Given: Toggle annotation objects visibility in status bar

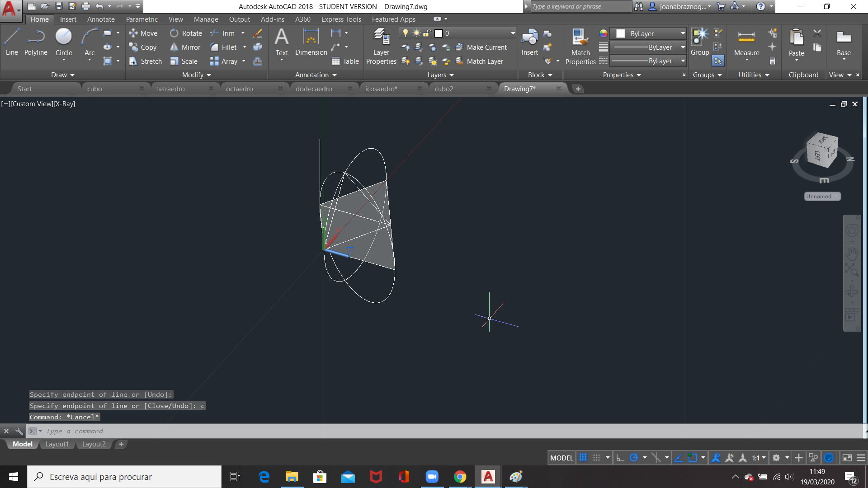Looking at the screenshot, I should (x=716, y=458).
